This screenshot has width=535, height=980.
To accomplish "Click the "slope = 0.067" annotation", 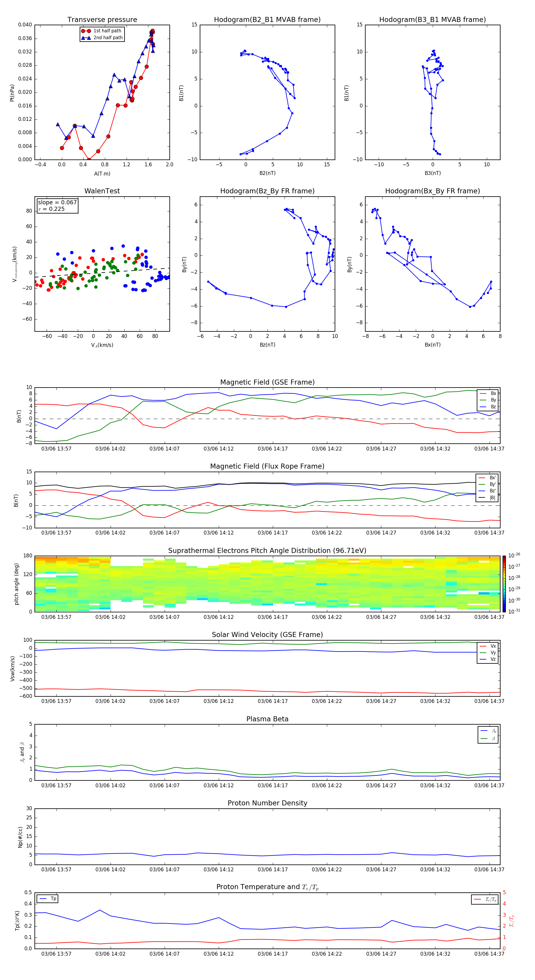I will (x=57, y=203).
